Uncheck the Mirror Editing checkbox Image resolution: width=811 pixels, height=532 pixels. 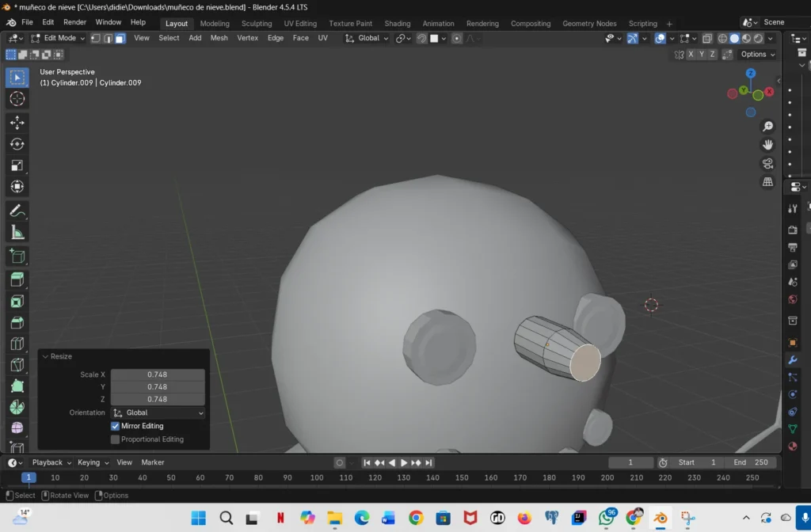tap(116, 426)
